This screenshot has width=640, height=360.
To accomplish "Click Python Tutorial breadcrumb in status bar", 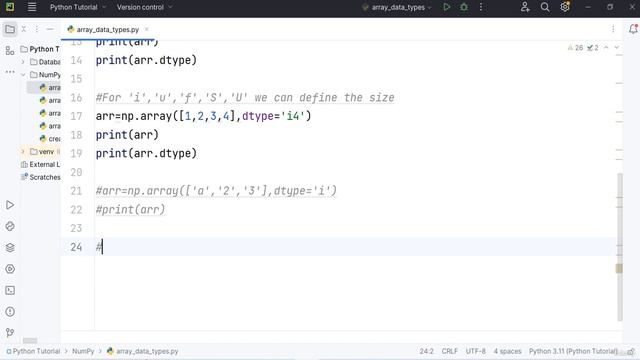I will pos(33,351).
